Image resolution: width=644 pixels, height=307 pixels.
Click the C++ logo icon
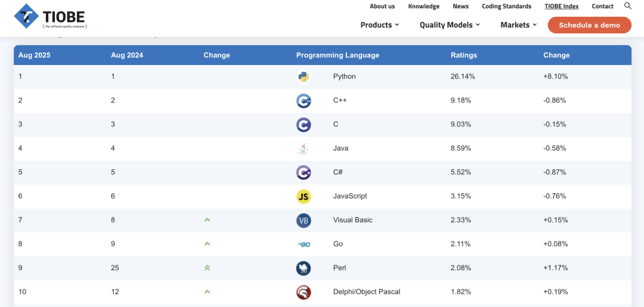[x=304, y=101]
